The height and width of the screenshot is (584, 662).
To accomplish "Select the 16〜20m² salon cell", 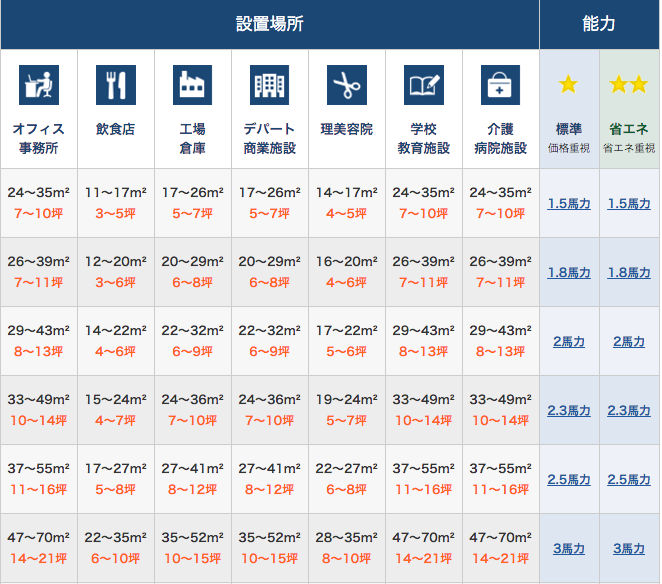I will (347, 272).
